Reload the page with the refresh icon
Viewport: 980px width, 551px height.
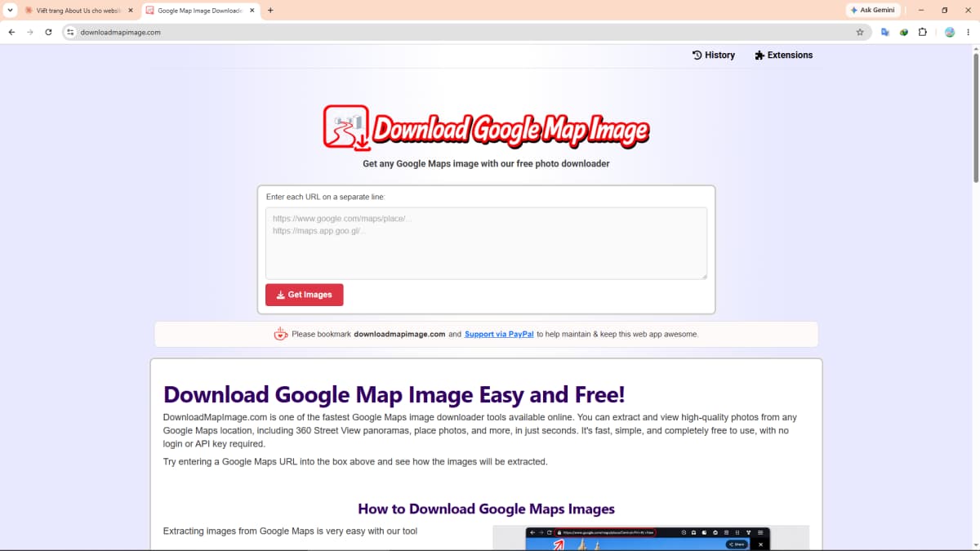point(49,32)
